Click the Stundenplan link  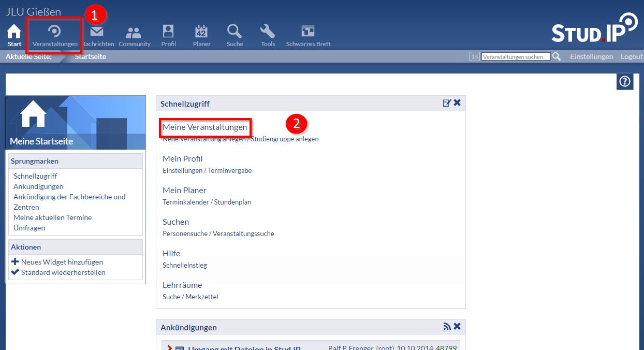[232, 202]
